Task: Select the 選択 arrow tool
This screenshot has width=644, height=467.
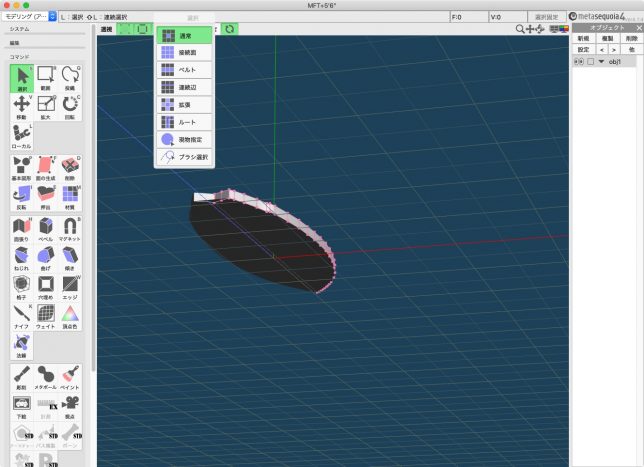Action: (22, 78)
